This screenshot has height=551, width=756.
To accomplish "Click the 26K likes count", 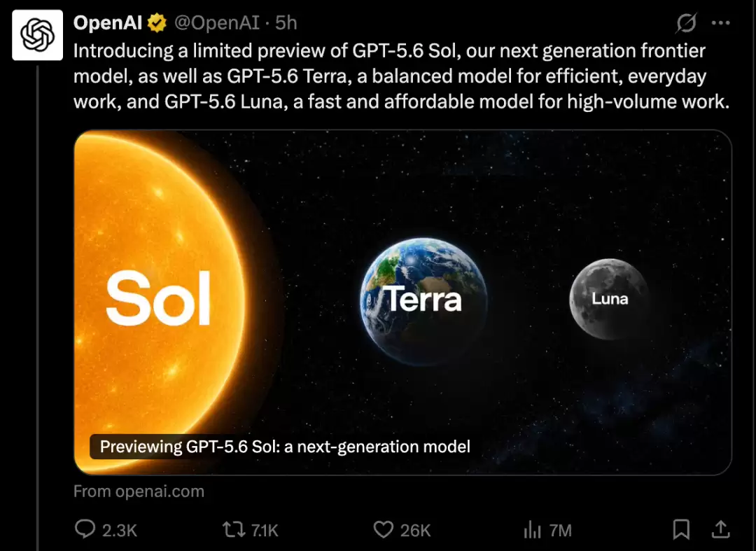I will pyautogui.click(x=415, y=530).
